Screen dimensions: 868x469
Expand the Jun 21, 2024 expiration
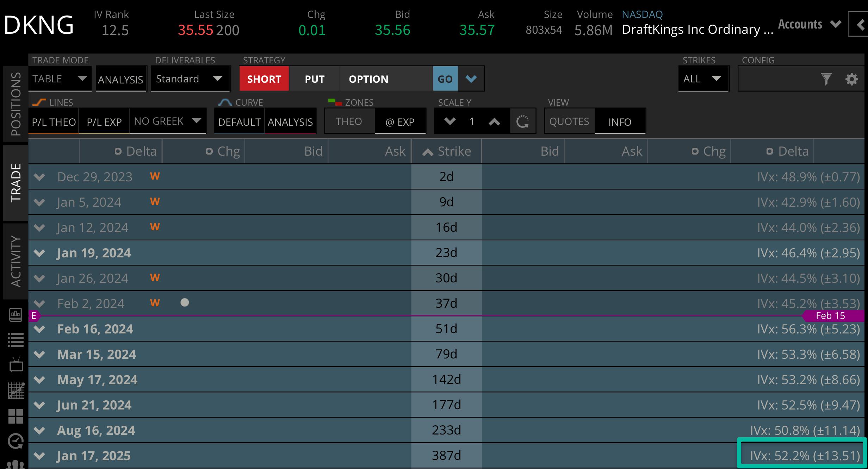point(39,405)
